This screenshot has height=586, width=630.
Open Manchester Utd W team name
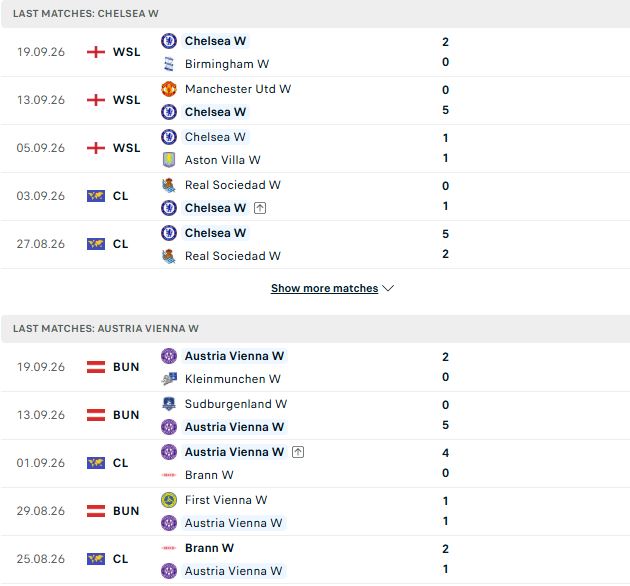[x=238, y=89]
